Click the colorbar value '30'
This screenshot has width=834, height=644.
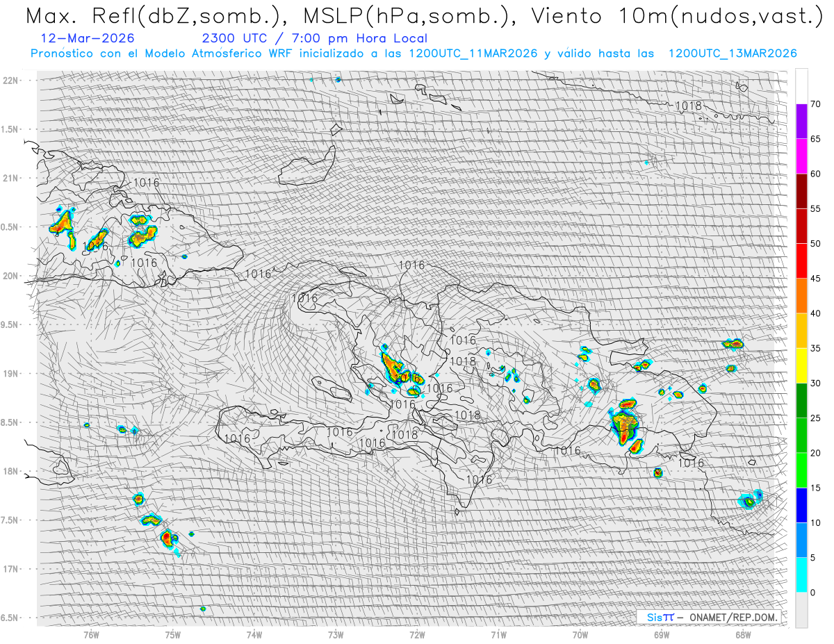816,383
